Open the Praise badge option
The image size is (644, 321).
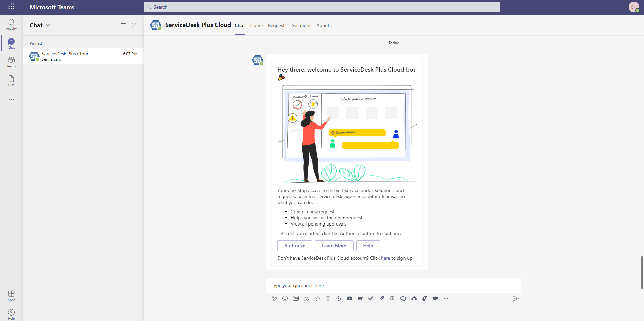click(x=328, y=298)
